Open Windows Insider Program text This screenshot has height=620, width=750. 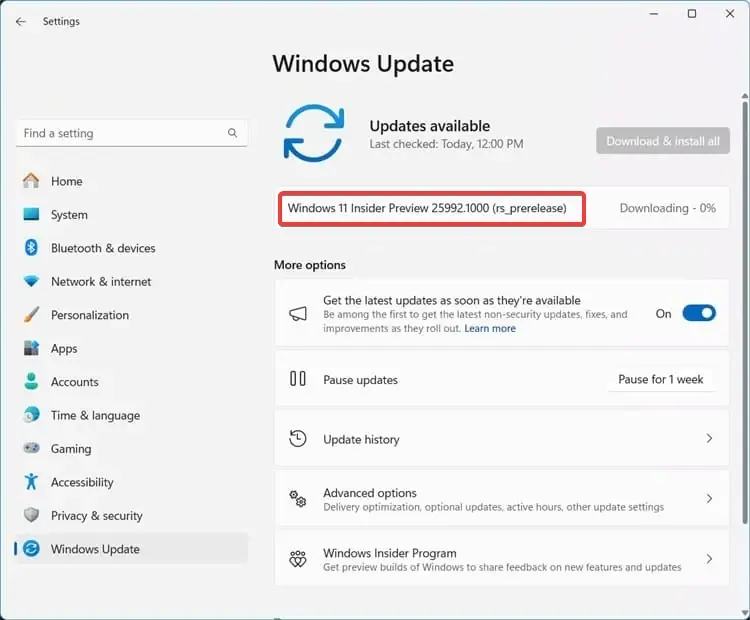click(x=390, y=553)
